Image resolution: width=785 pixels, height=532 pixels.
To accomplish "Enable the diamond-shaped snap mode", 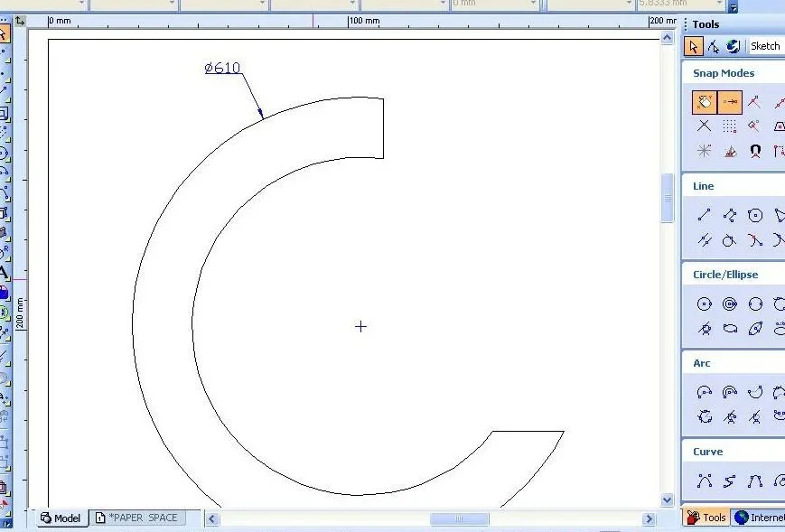I will coord(754,126).
